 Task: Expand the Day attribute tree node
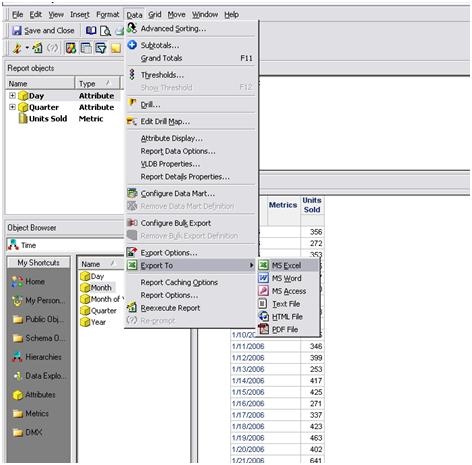click(12, 96)
